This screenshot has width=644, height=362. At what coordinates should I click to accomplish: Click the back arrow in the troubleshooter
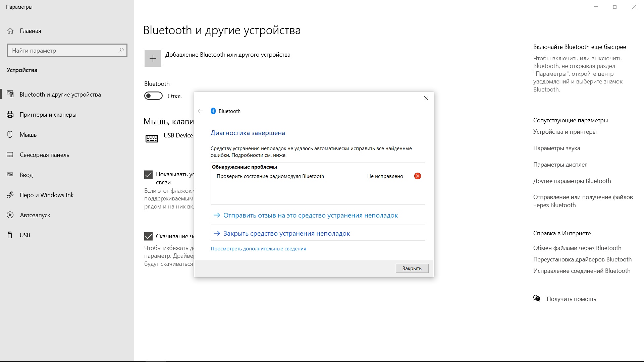(201, 111)
